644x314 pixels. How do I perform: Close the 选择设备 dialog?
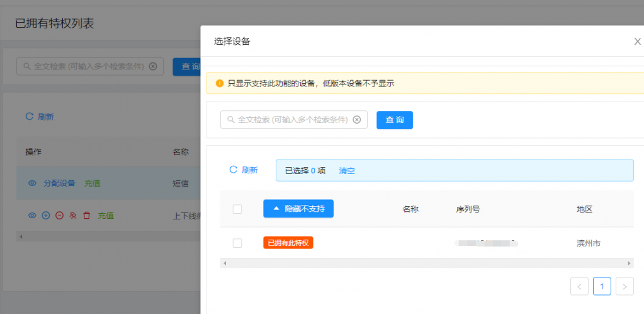pyautogui.click(x=637, y=42)
